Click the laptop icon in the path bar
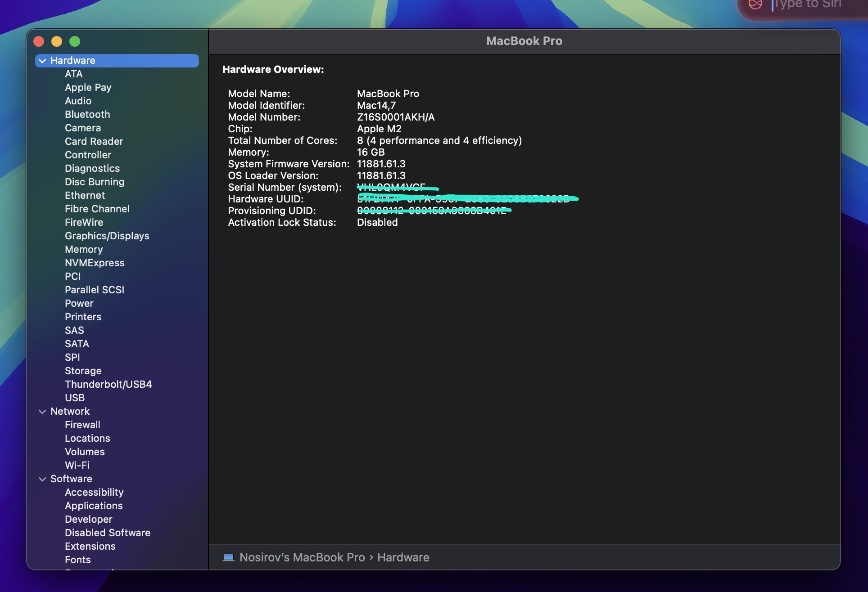Screen dimensions: 868x592 pos(229,558)
